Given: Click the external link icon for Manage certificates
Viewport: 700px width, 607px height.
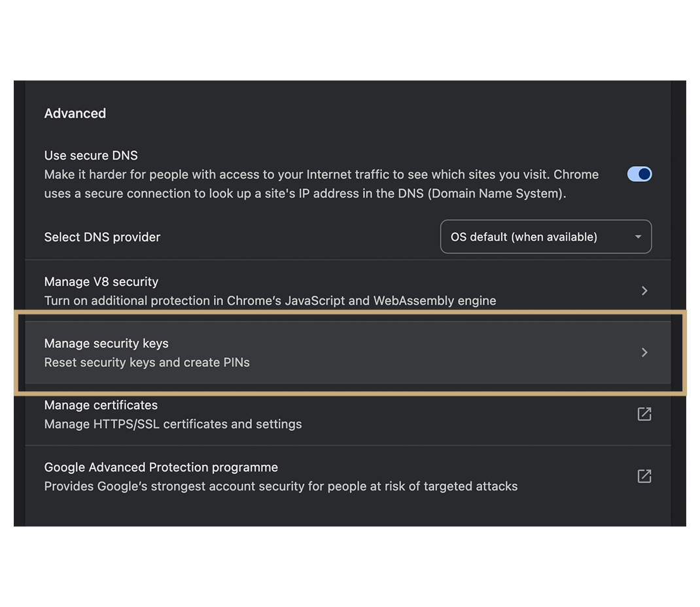Looking at the screenshot, I should point(644,414).
